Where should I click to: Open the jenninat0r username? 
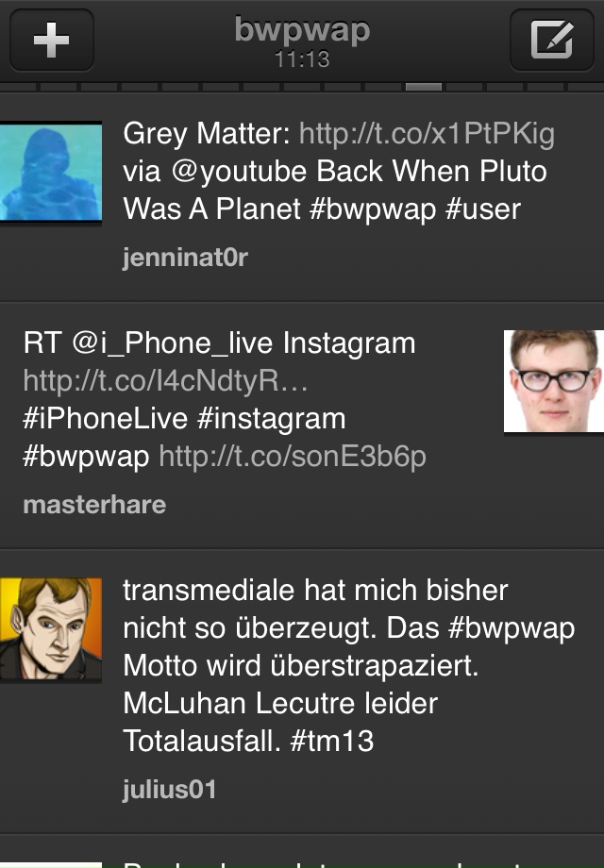pos(186,258)
